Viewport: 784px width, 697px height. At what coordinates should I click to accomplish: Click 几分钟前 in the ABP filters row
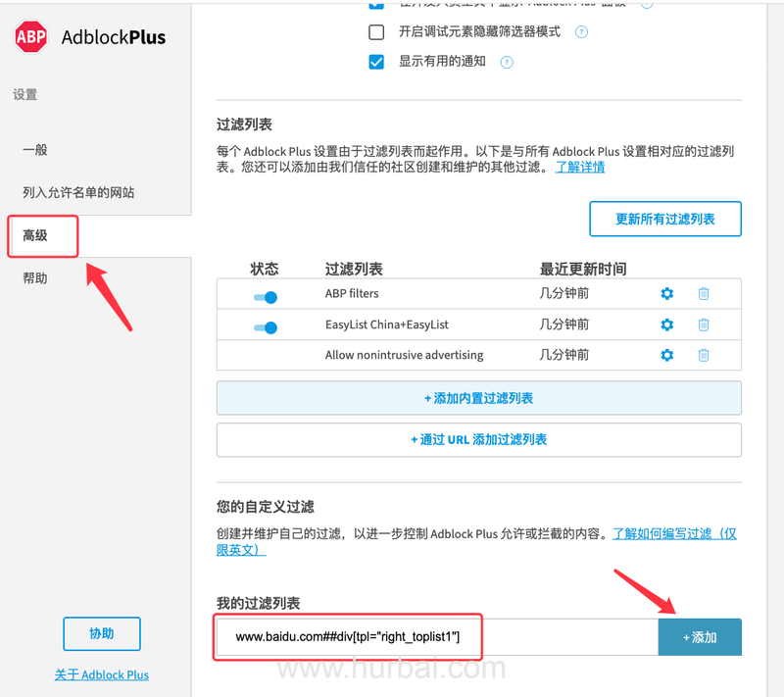[564, 293]
